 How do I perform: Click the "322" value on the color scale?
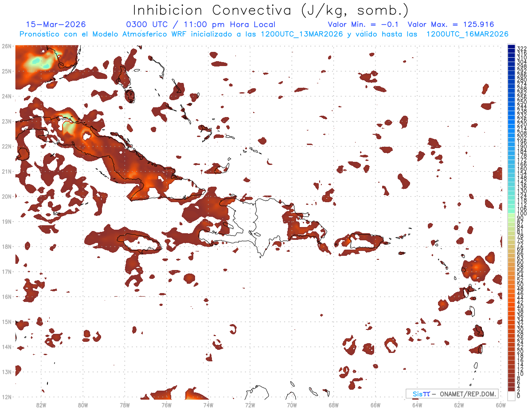point(522,48)
